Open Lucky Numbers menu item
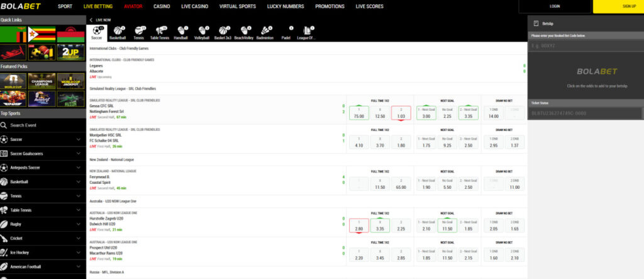Viewport: 644px width, 279px height. tap(286, 6)
